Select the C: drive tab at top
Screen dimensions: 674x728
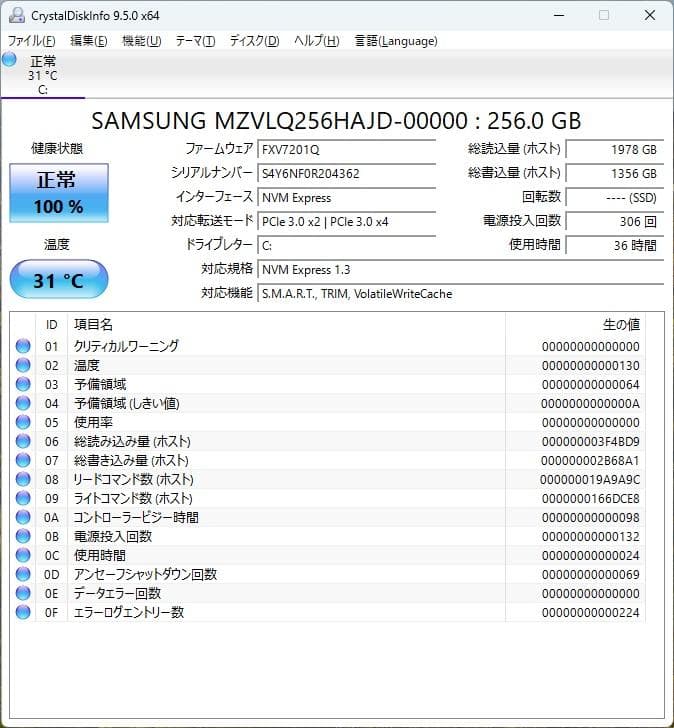43,74
